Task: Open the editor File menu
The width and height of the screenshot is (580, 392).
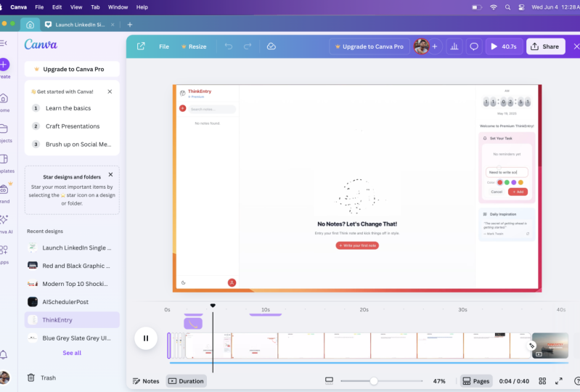Action: click(x=164, y=46)
